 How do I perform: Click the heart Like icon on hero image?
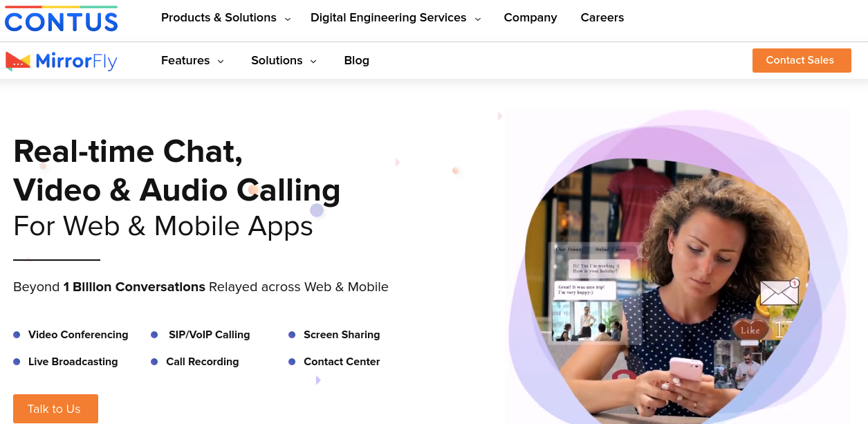pos(750,330)
